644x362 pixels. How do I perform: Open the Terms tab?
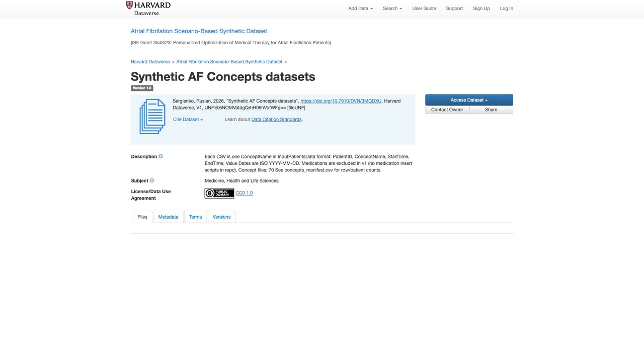tap(195, 217)
